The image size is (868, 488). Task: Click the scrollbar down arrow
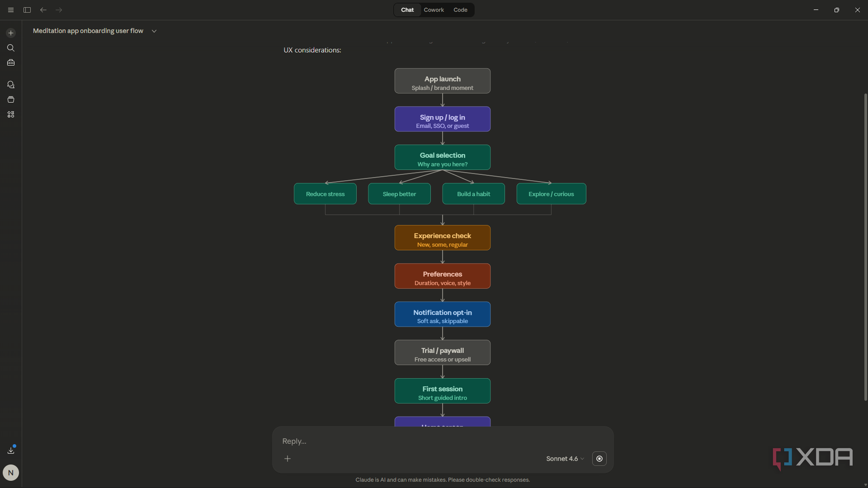(865, 484)
